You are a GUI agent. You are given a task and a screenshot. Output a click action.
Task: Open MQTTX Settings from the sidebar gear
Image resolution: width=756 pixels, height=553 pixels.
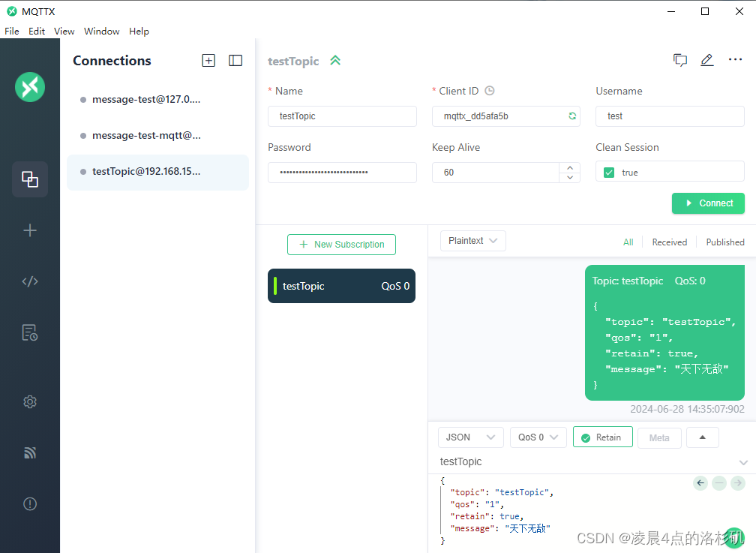click(30, 401)
